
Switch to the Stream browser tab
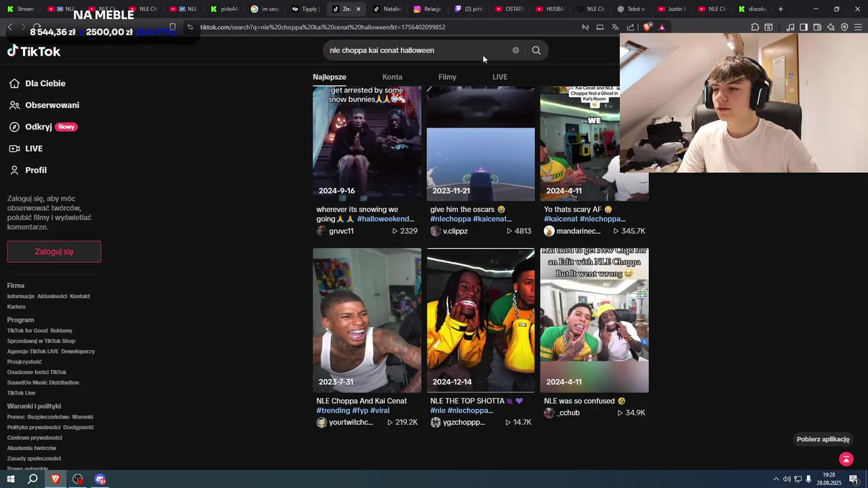[x=20, y=9]
